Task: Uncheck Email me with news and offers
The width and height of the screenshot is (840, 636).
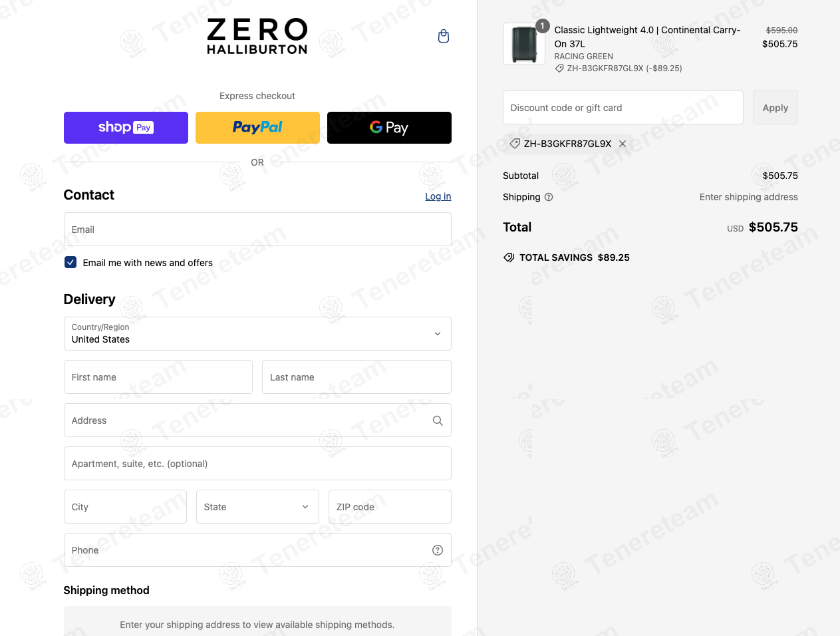Action: 70,262
